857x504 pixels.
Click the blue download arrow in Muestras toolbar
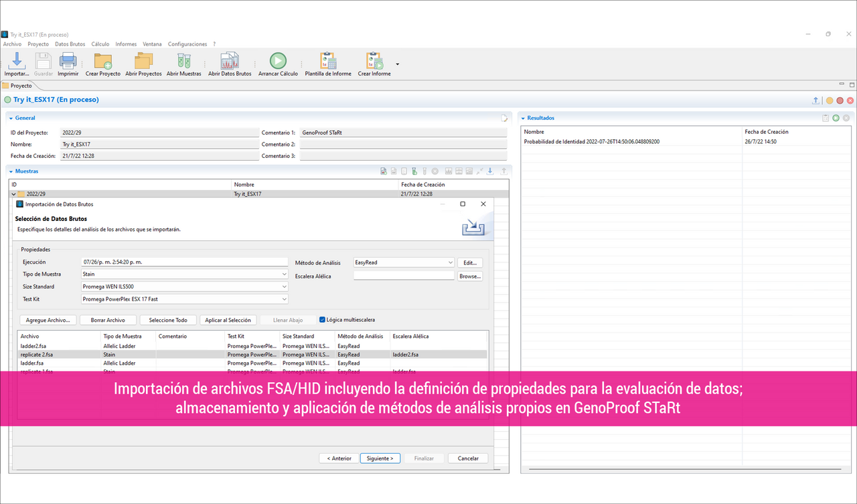(x=490, y=171)
